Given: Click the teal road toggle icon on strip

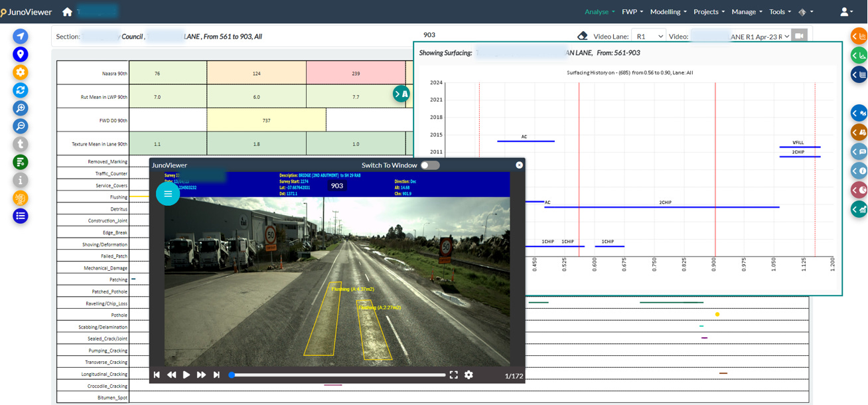Looking at the screenshot, I should [x=401, y=94].
